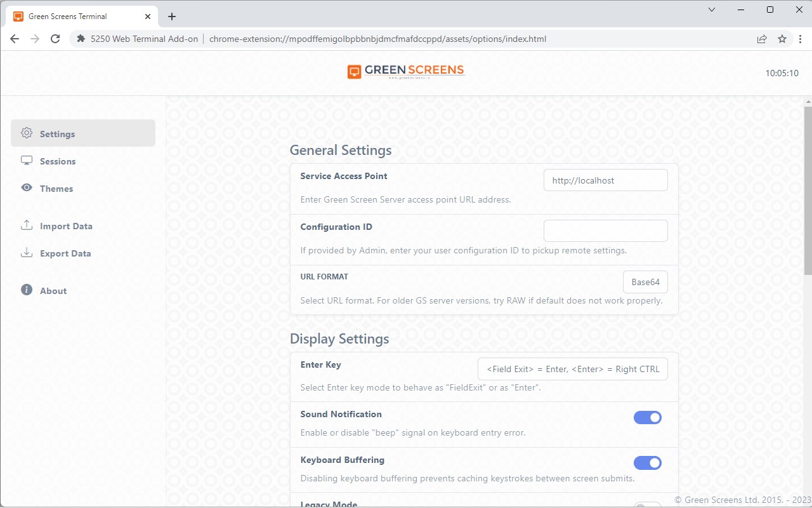Screen dimensions: 812x508
Task: Click the URL FORMAT label
Action: click(x=324, y=277)
